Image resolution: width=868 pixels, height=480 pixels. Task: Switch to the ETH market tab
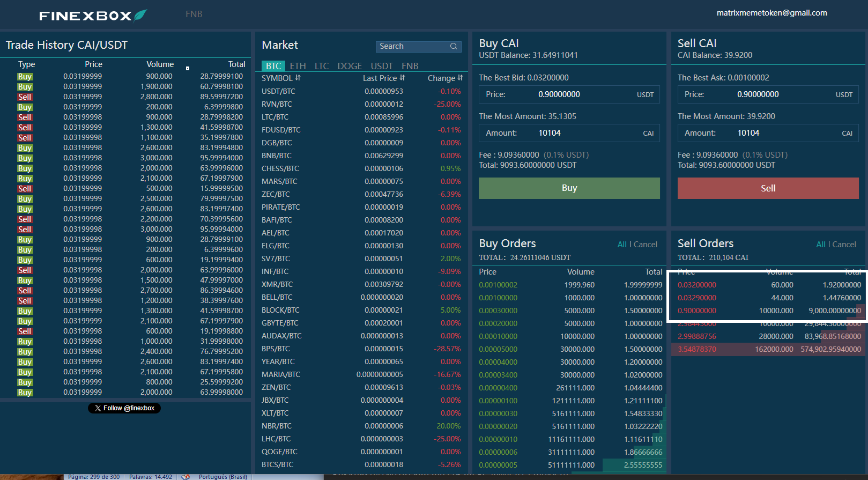[298, 66]
